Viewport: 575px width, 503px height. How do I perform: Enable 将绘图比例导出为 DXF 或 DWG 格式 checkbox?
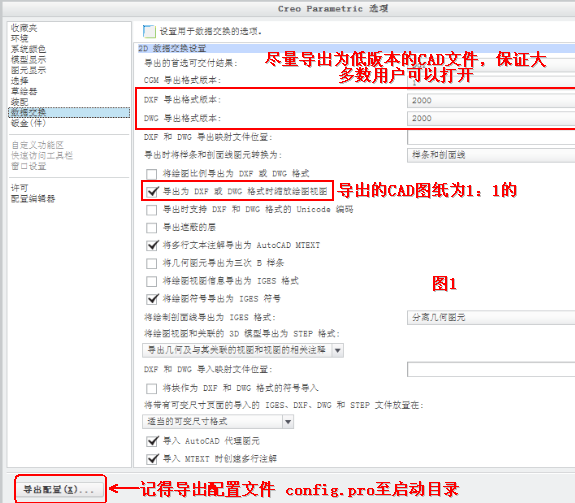pos(151,173)
